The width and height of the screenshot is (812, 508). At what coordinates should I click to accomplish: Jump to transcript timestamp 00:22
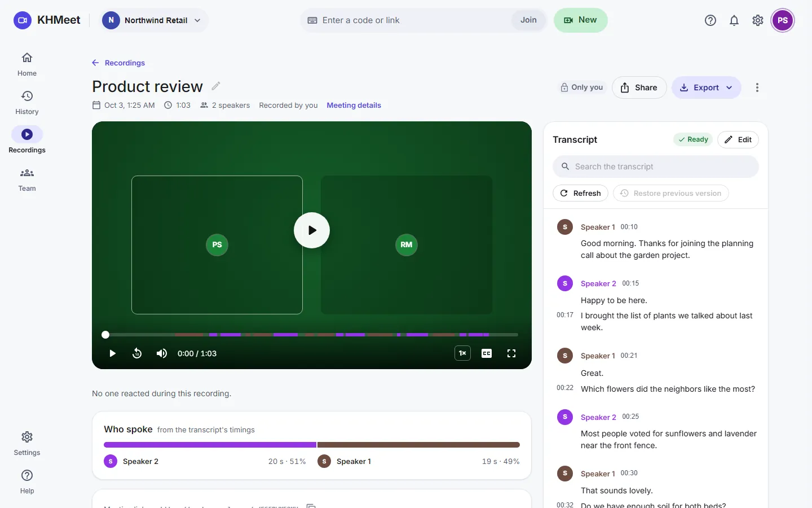point(565,388)
